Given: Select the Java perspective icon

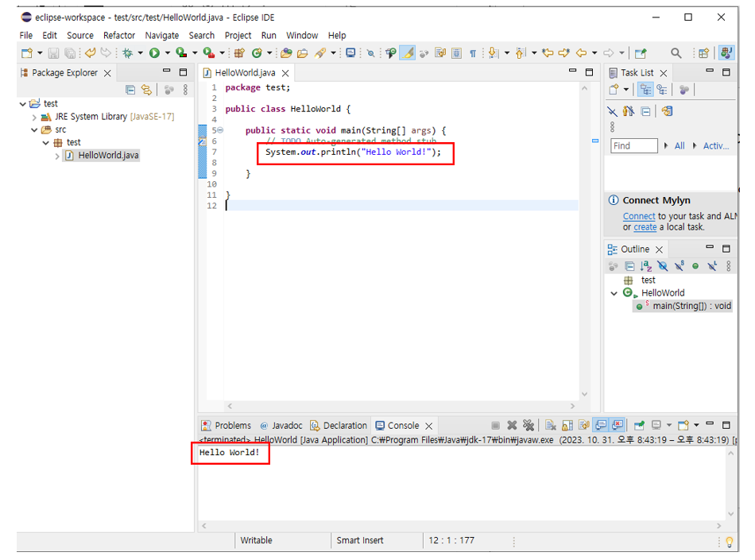Looking at the screenshot, I should click(726, 52).
